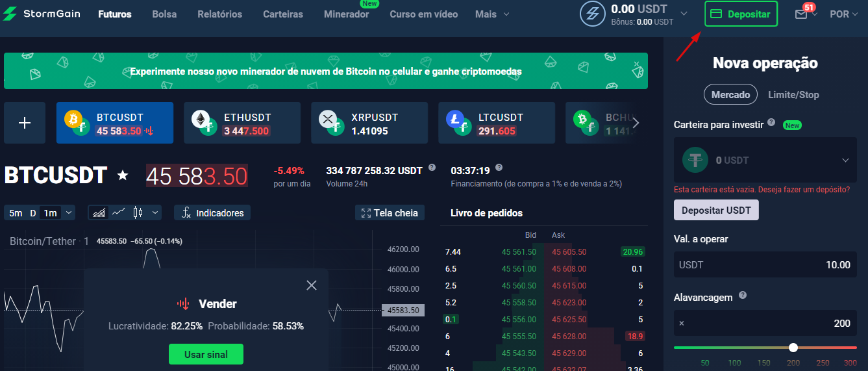Show funding timer info icon
The width and height of the screenshot is (868, 371).
pos(499,168)
